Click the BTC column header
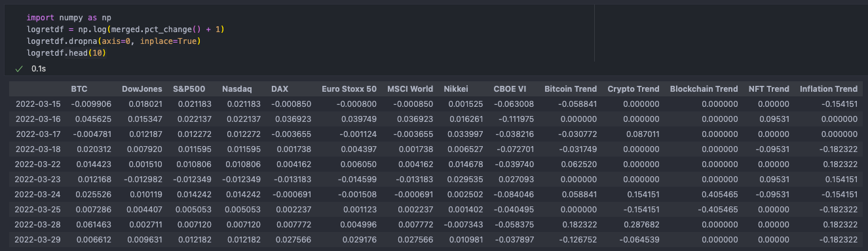 coord(79,89)
